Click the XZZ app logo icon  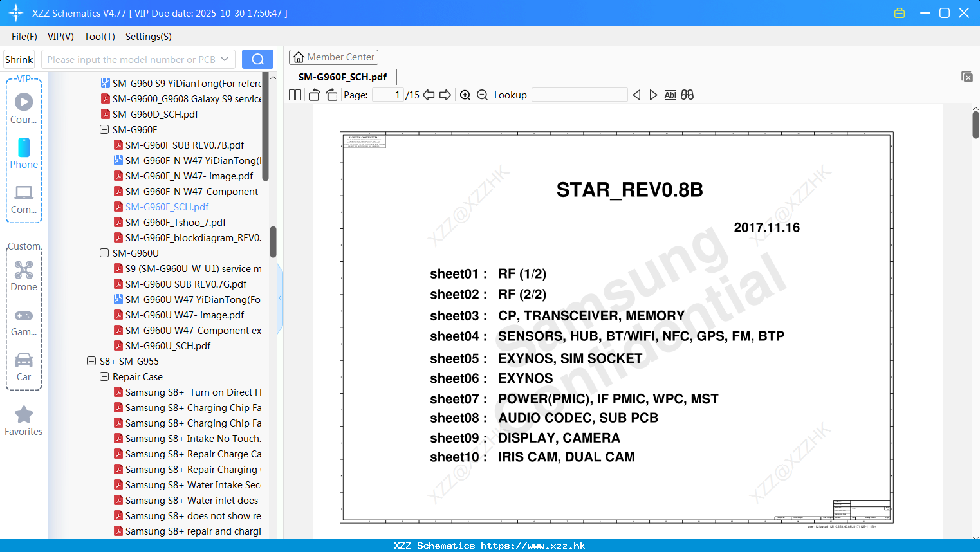[16, 13]
